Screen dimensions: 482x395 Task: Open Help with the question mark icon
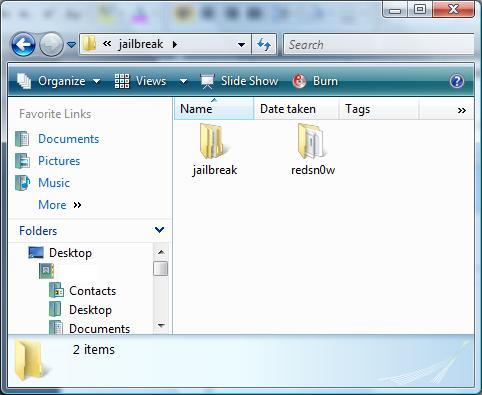click(x=457, y=81)
